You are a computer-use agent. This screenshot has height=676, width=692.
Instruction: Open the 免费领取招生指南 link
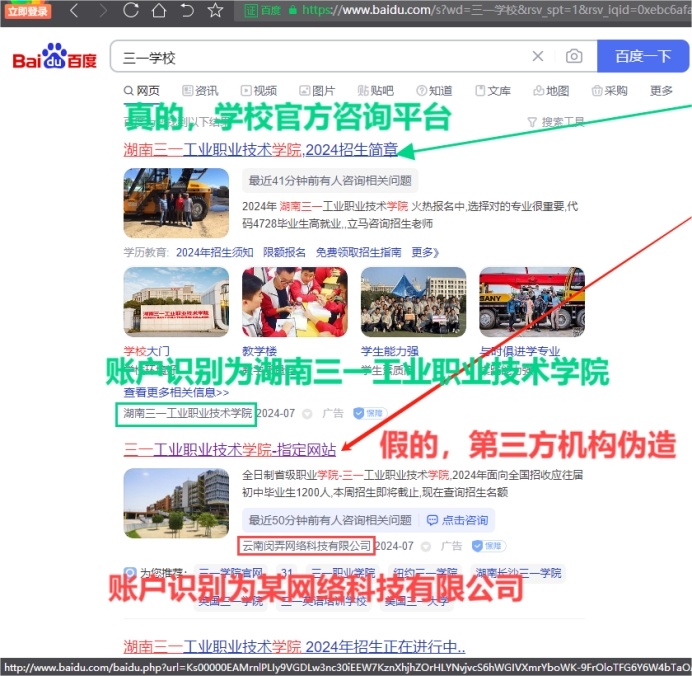click(358, 252)
